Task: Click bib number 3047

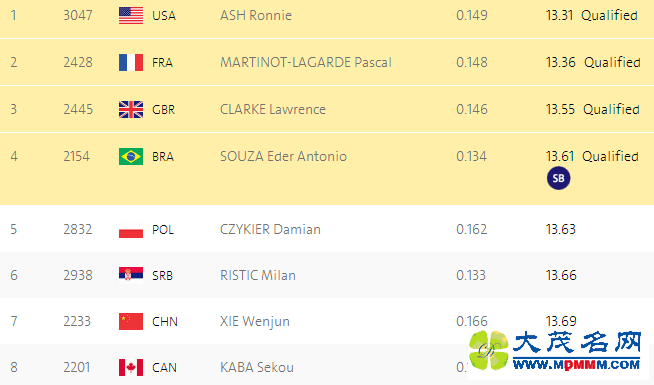Action: pyautogui.click(x=78, y=15)
